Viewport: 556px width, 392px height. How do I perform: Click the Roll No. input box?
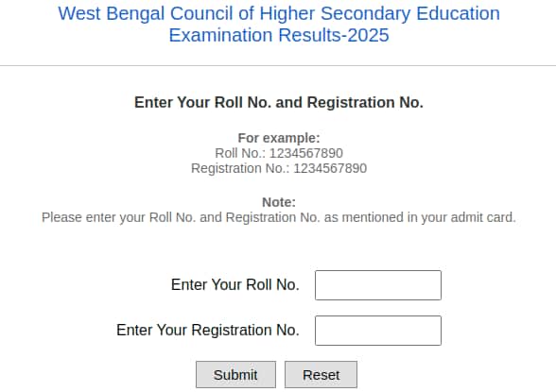pyautogui.click(x=378, y=285)
